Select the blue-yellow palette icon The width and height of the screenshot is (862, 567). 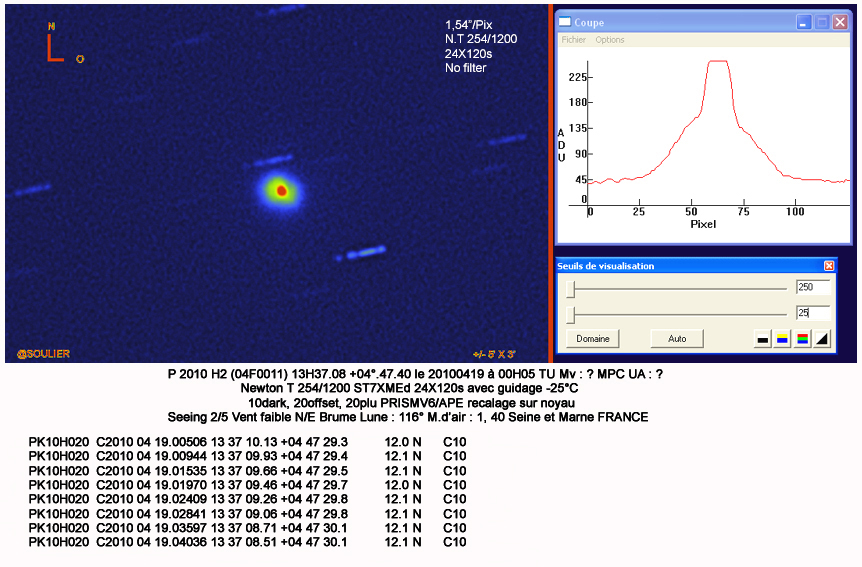click(x=782, y=339)
